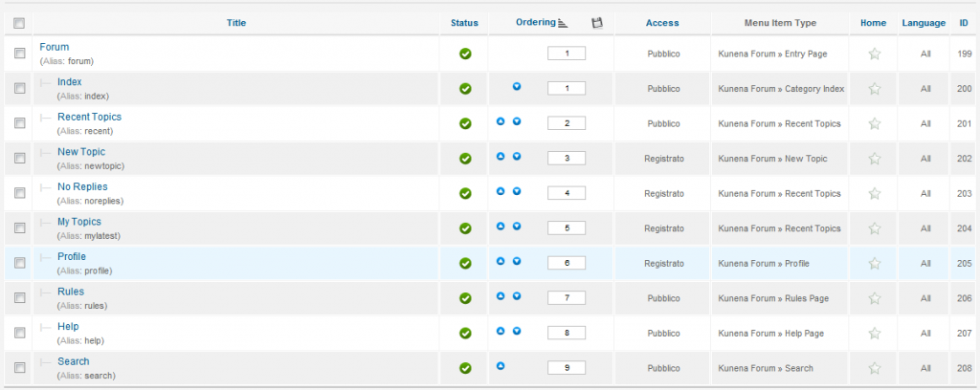Viewport: 980px width, 390px height.
Task: Tick the checkbox next to Search
Action: pyautogui.click(x=19, y=367)
